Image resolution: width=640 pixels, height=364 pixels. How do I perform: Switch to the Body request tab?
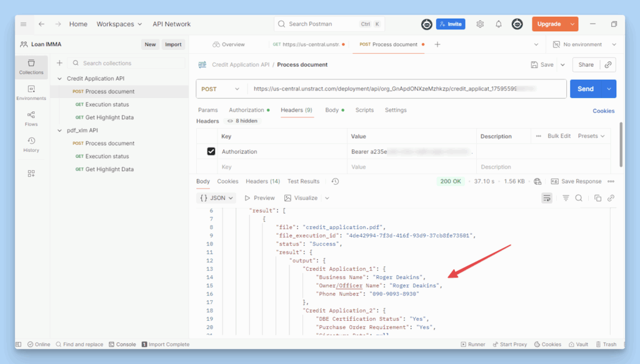(331, 110)
